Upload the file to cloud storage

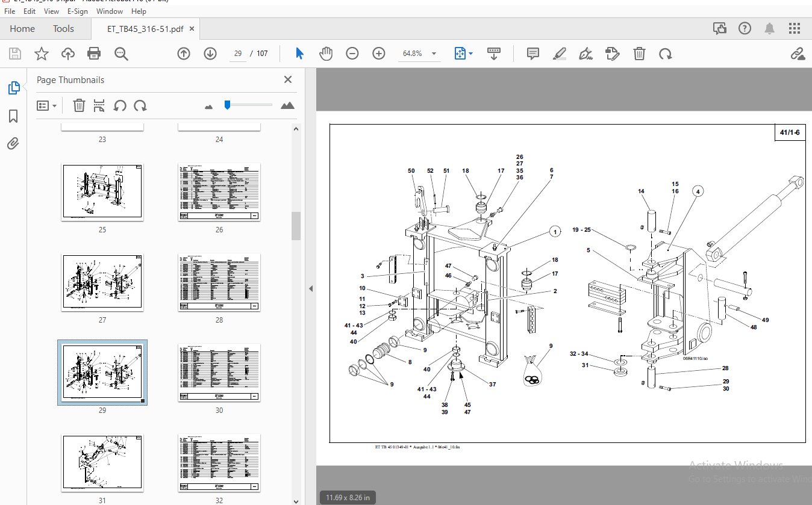(x=68, y=54)
